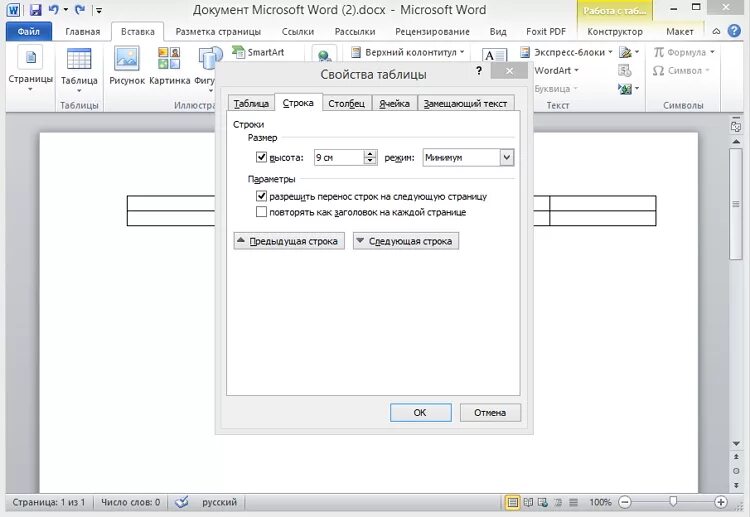This screenshot has width=750, height=517.
Task: Expand the режим Минимум dropdown
Action: coord(507,157)
